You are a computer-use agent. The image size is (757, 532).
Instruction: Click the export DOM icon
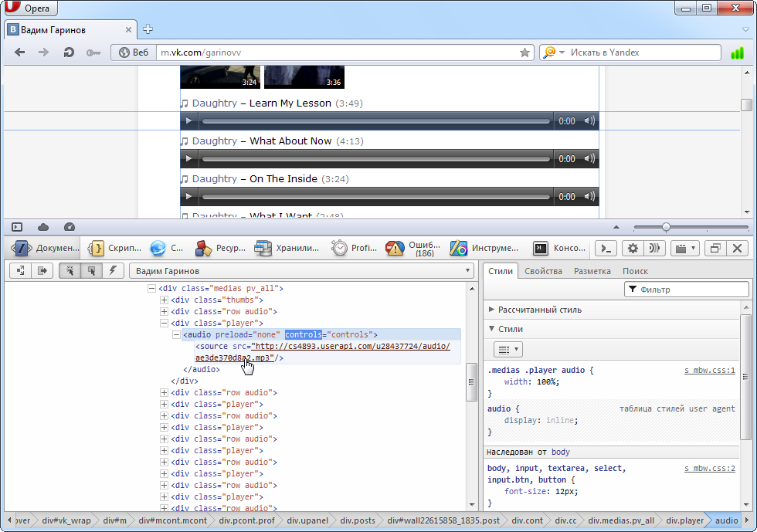(42, 271)
